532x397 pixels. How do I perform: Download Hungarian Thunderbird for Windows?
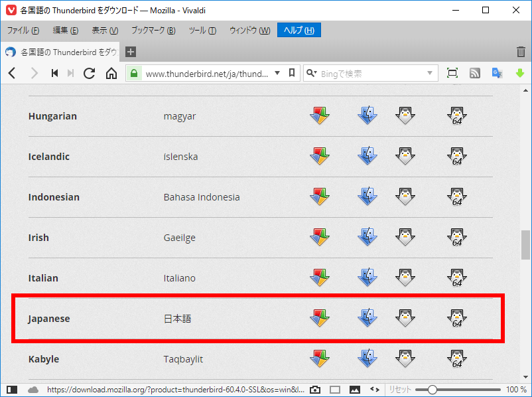click(320, 116)
